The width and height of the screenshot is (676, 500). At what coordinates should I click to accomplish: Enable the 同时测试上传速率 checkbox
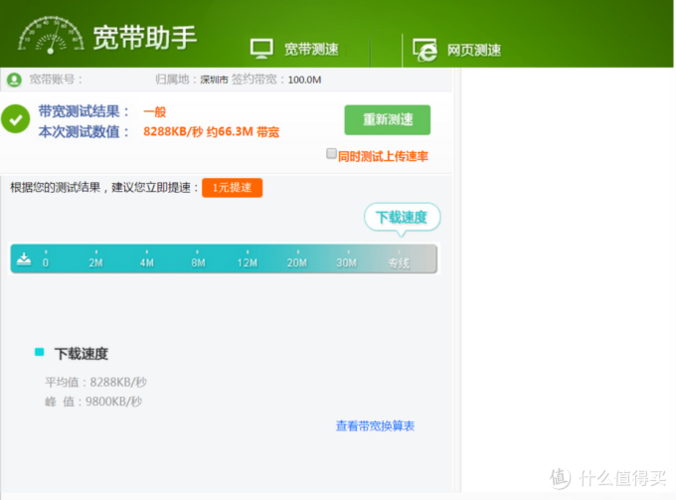tap(331, 153)
